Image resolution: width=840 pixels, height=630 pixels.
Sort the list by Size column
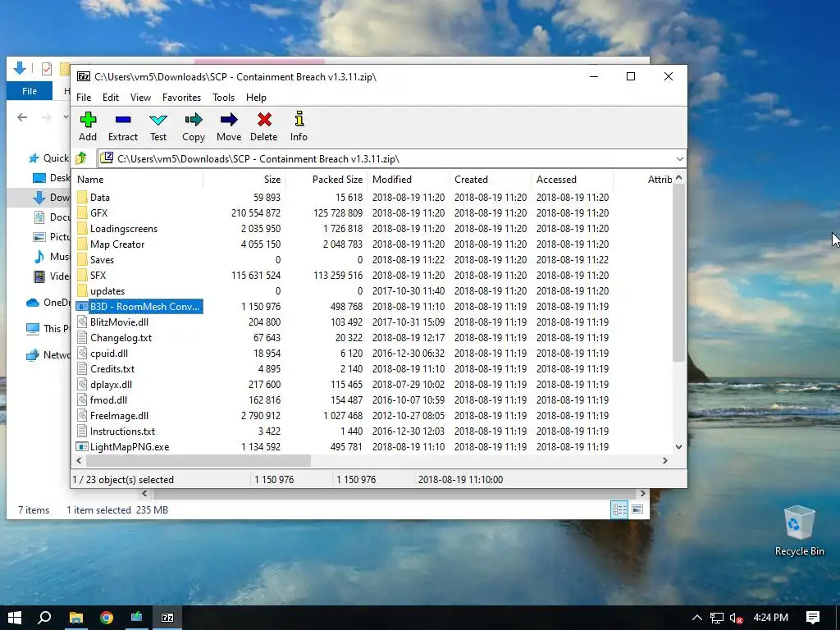(244, 180)
